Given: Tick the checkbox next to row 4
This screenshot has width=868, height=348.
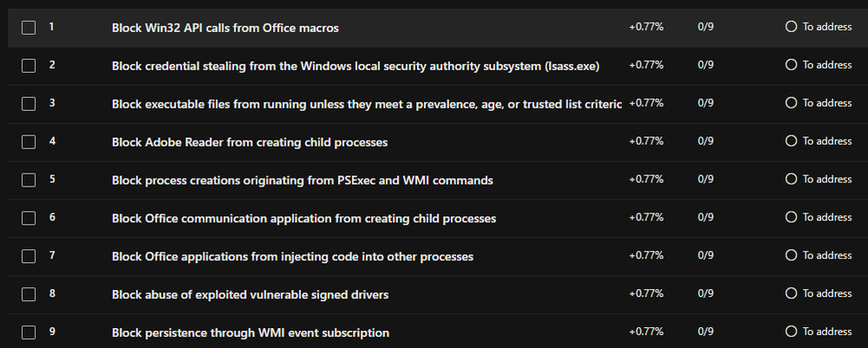Looking at the screenshot, I should [x=29, y=142].
